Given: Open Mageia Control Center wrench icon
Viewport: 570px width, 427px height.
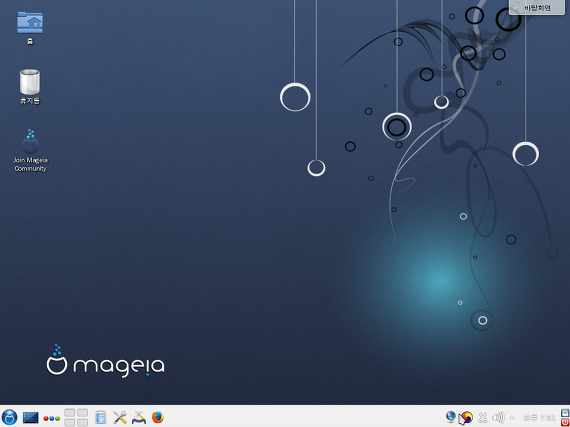Looking at the screenshot, I should pos(120,418).
